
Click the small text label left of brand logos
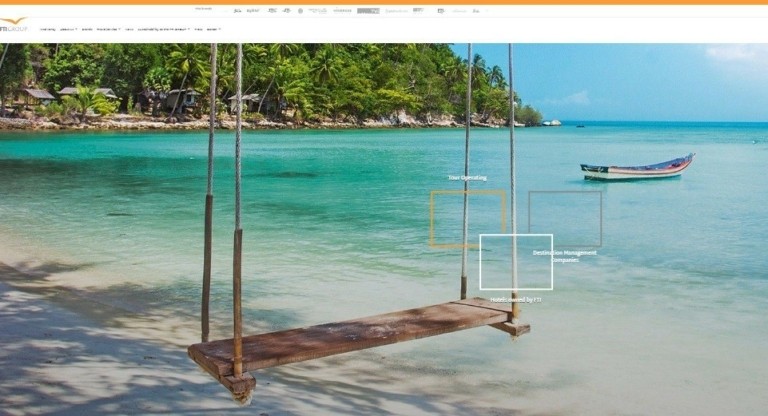click(x=203, y=8)
